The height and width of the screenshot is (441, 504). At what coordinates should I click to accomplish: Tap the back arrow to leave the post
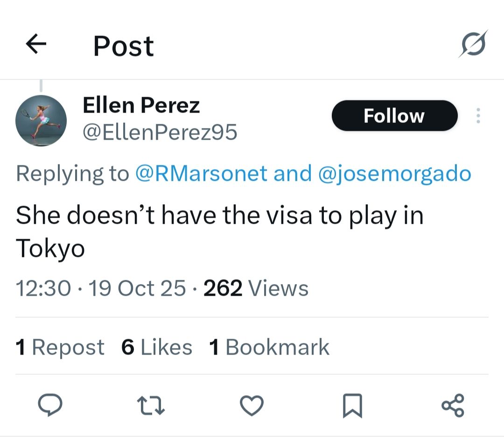[36, 44]
